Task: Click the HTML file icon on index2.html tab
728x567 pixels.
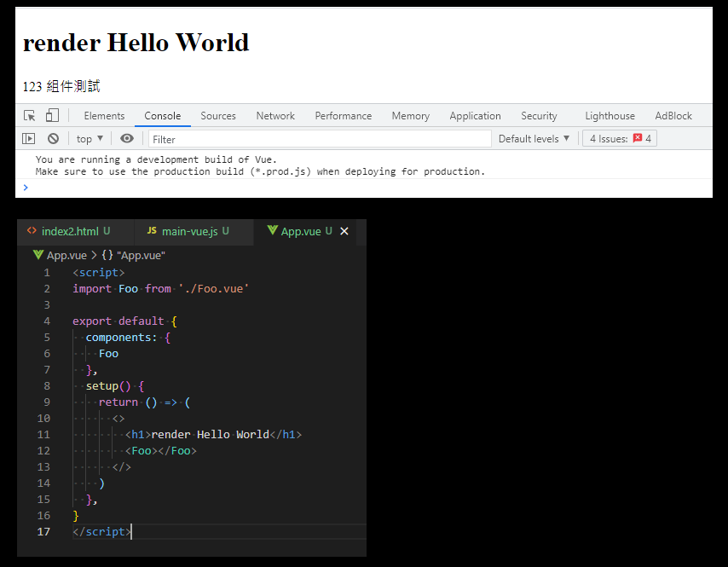Action: click(32, 230)
